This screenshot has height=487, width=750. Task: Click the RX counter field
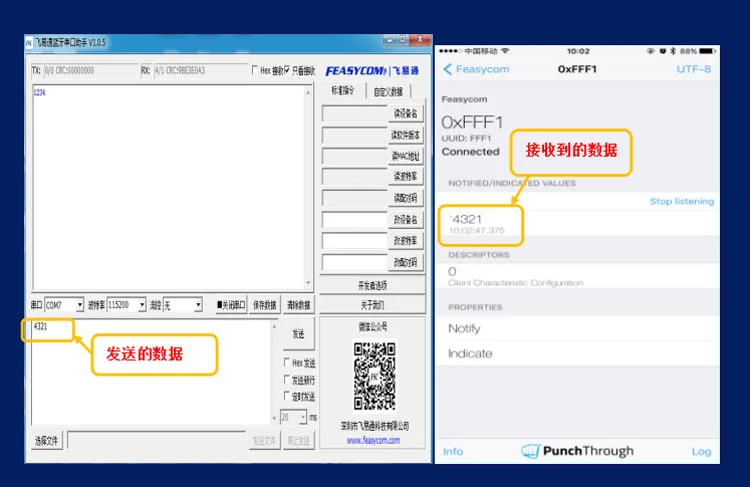[x=201, y=70]
